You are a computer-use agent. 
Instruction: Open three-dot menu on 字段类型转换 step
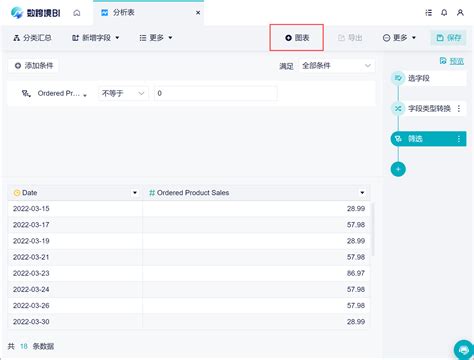click(459, 108)
